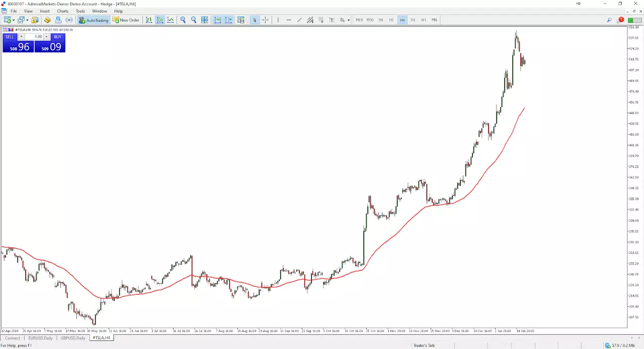Click the 509 09 buy price tile
The image size is (644, 349).
50,47
